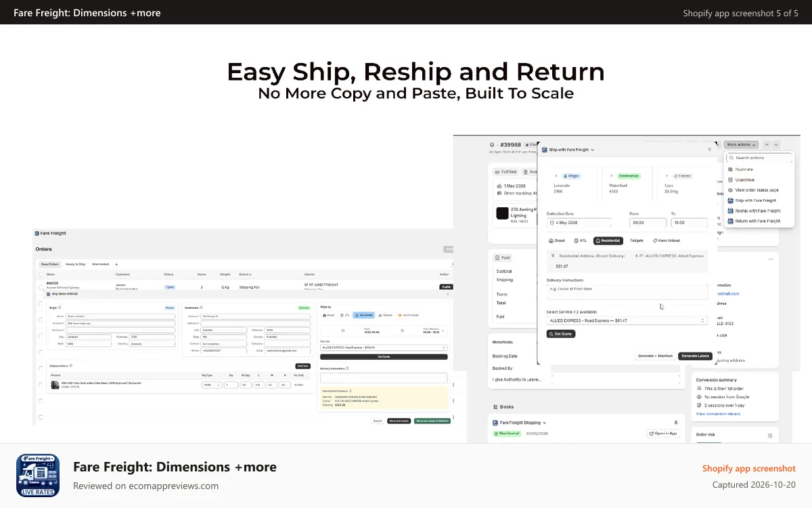812x508 pixels.
Task: Click the Search actions input field
Action: pos(759,158)
